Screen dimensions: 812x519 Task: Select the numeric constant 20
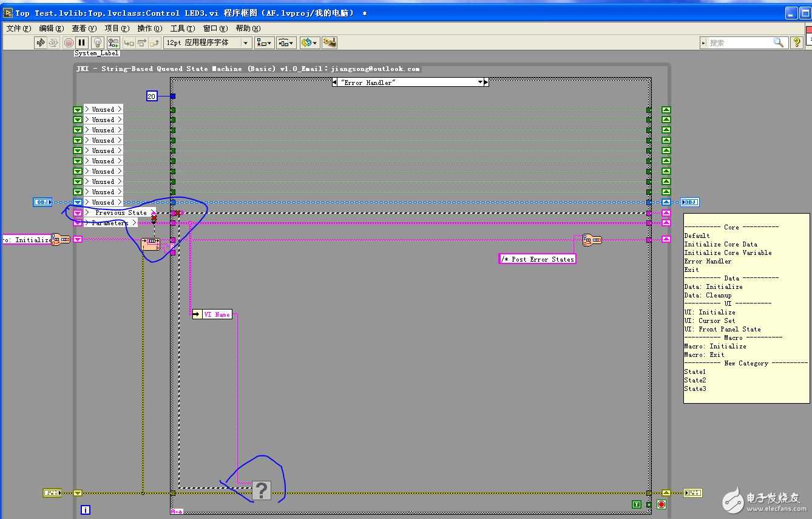click(152, 96)
